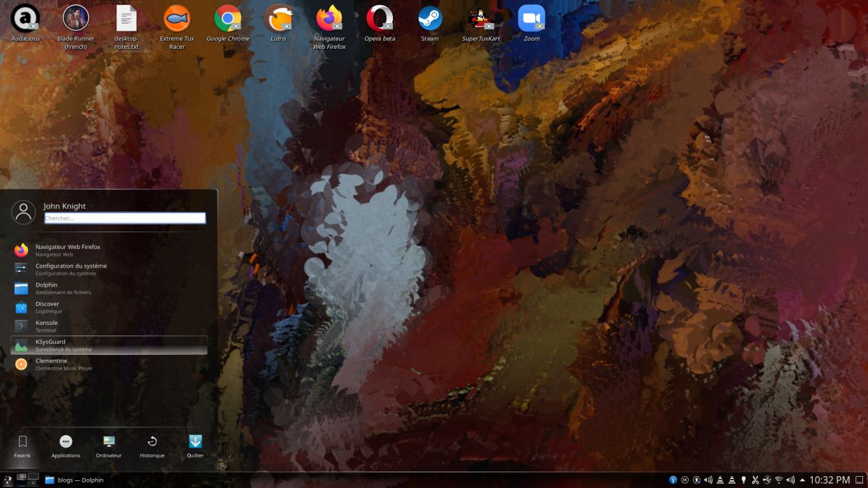Open the Klipper clipboard tray icon
The width and height of the screenshot is (868, 488).
(756, 480)
